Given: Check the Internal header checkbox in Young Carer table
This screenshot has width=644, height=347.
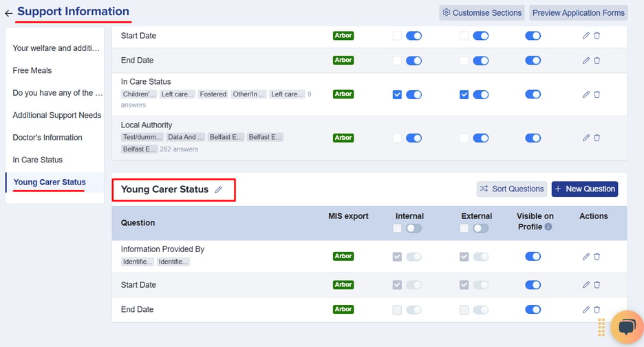Looking at the screenshot, I should (397, 228).
